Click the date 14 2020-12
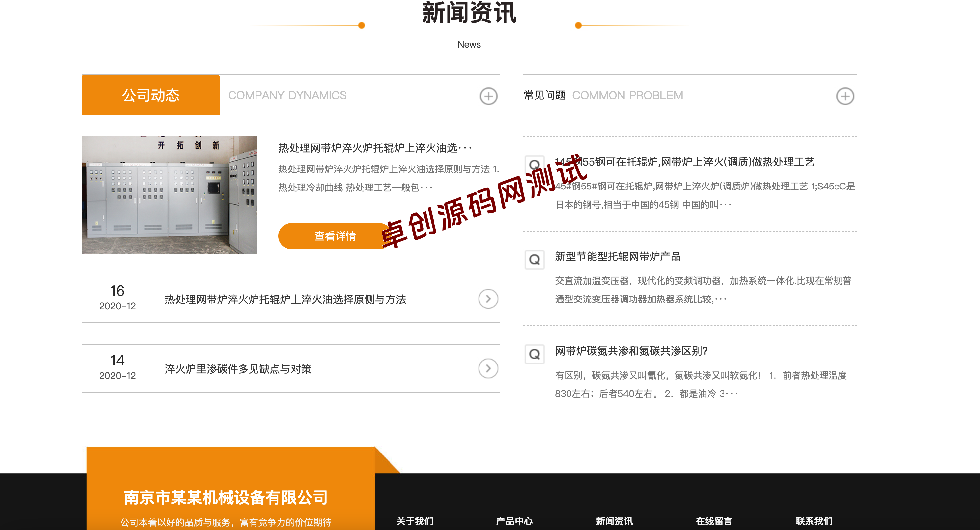This screenshot has height=530, width=980. tap(117, 367)
